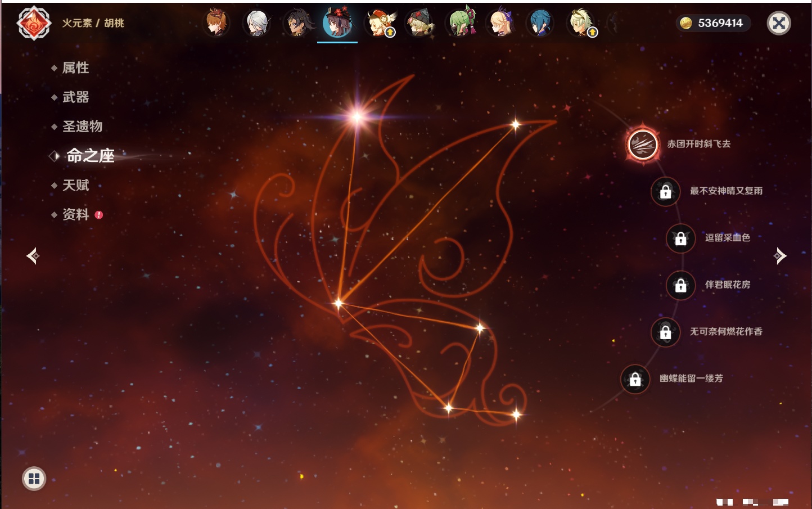Close the character screen with X button
Image resolution: width=812 pixels, height=509 pixels.
pos(779,23)
